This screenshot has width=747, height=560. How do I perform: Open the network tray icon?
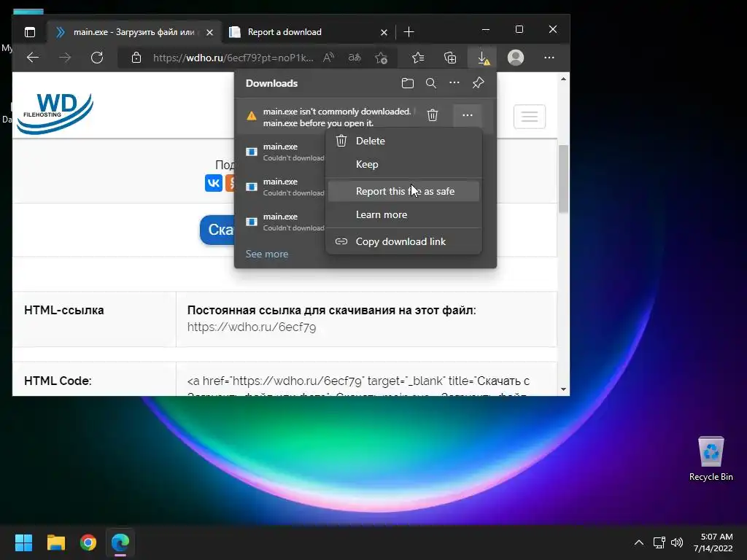point(659,542)
